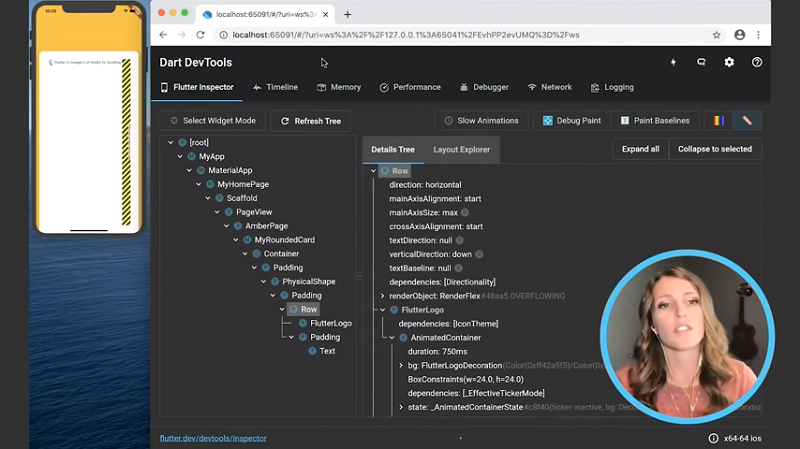Click 'crossAxisAlignment: start' property
The image size is (800, 449).
[436, 227]
